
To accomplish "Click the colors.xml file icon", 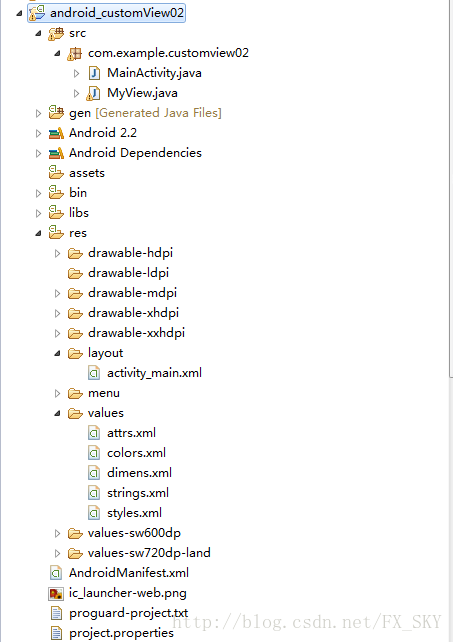I will coord(94,453).
